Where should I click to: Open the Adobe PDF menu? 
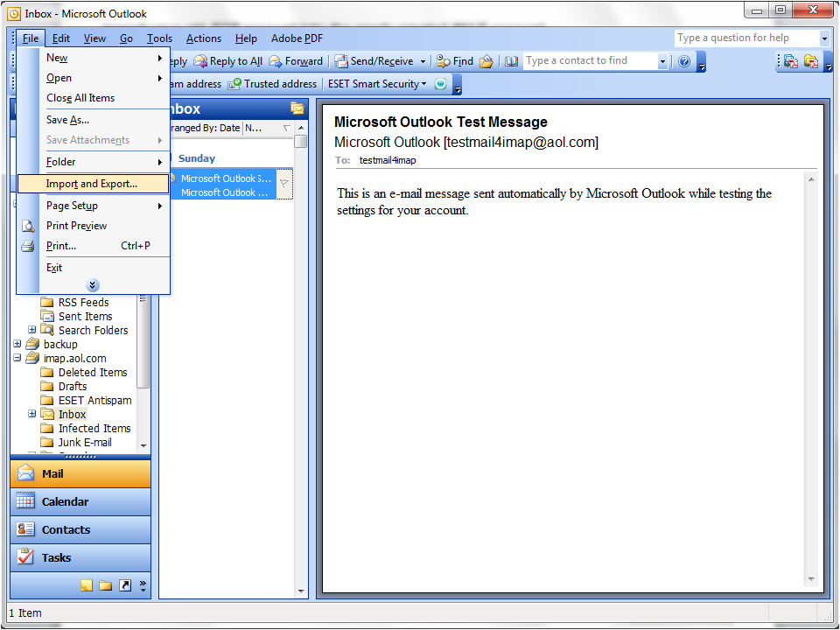click(297, 38)
